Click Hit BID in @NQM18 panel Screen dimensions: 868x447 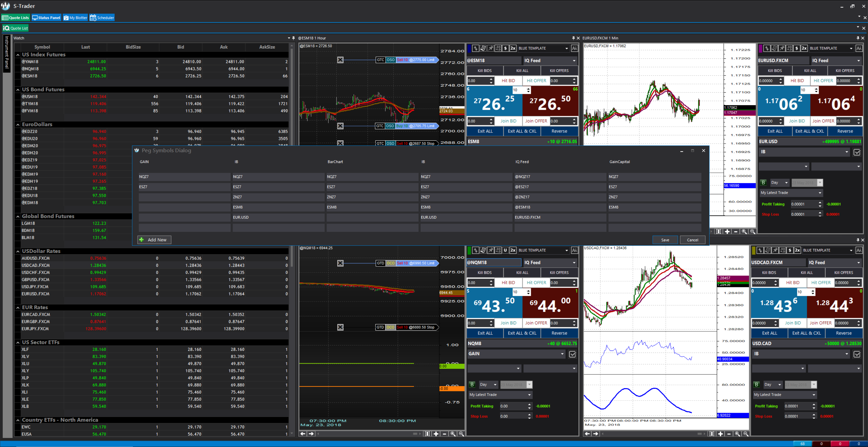508,283
